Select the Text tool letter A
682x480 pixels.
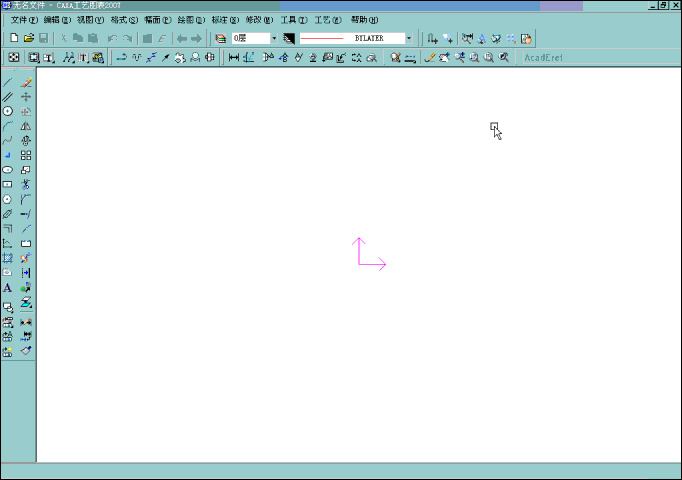click(8, 287)
